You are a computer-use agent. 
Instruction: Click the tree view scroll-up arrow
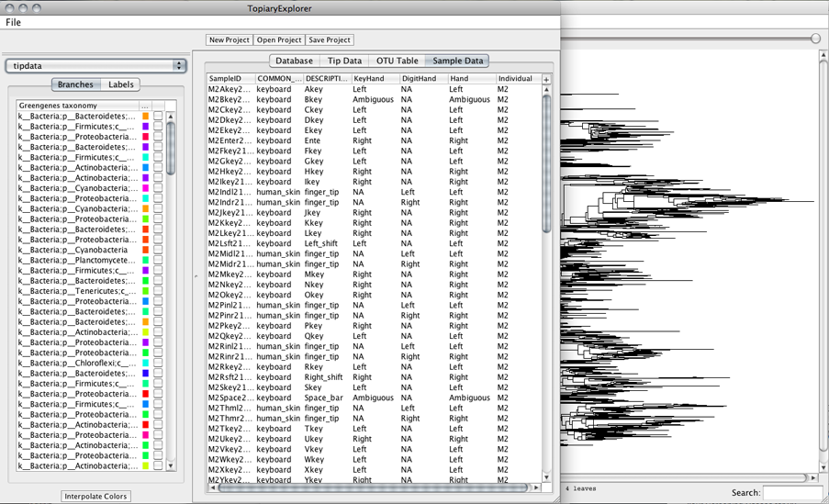click(823, 54)
